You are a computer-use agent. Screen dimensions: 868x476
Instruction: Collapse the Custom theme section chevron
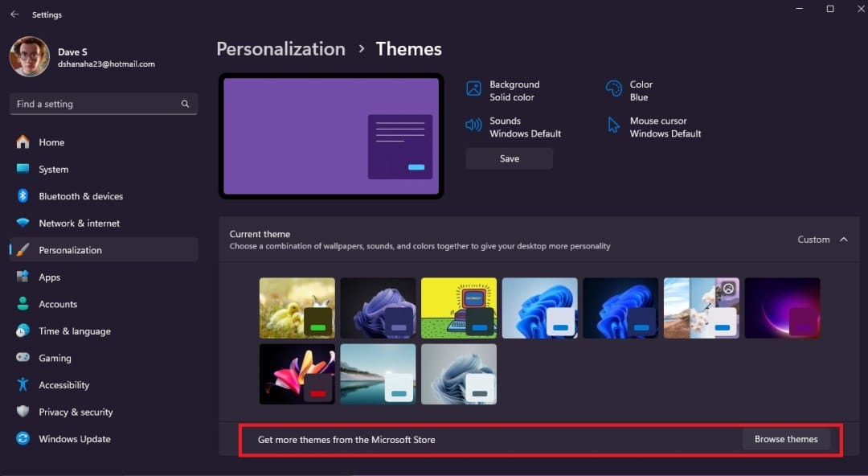(842, 239)
